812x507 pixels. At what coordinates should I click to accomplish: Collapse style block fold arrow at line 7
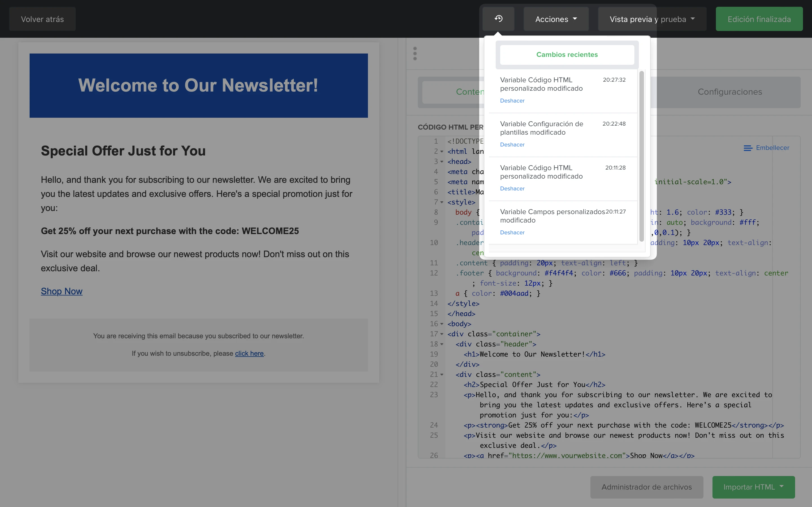(x=442, y=202)
